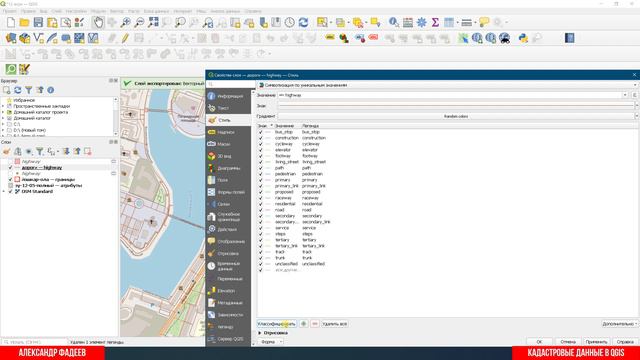The height and width of the screenshot is (360, 640).
Task: Uncheck the bus_stop category checkbox
Action: [260, 132]
